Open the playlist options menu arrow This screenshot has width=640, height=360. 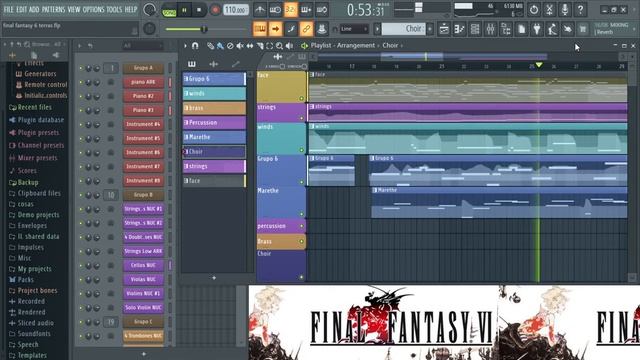click(x=185, y=46)
